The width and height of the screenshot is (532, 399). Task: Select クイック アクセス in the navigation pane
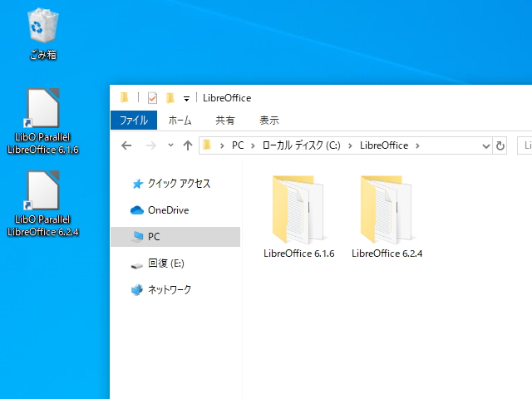click(x=175, y=184)
